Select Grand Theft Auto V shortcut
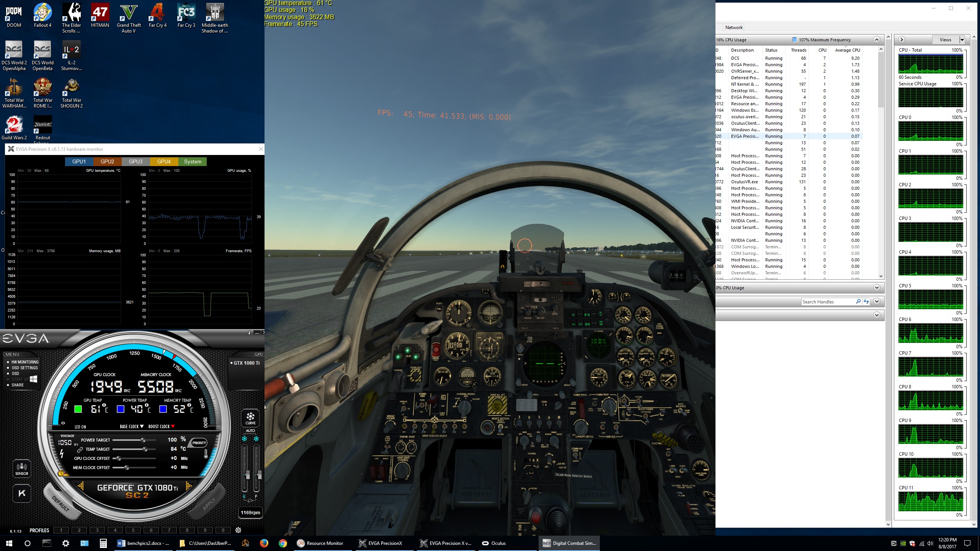The width and height of the screenshot is (980, 551). point(129,18)
